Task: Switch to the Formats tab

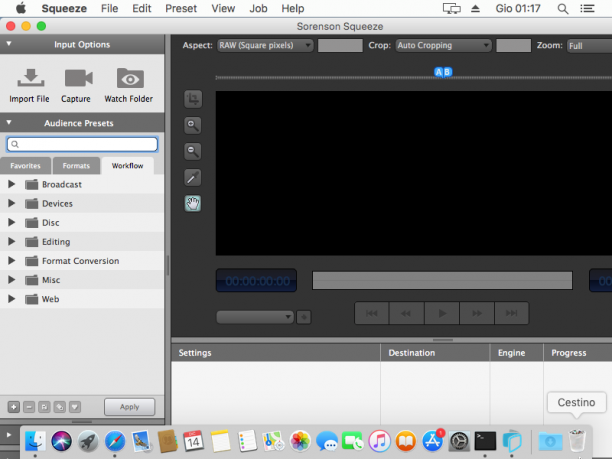Action: tap(76, 165)
